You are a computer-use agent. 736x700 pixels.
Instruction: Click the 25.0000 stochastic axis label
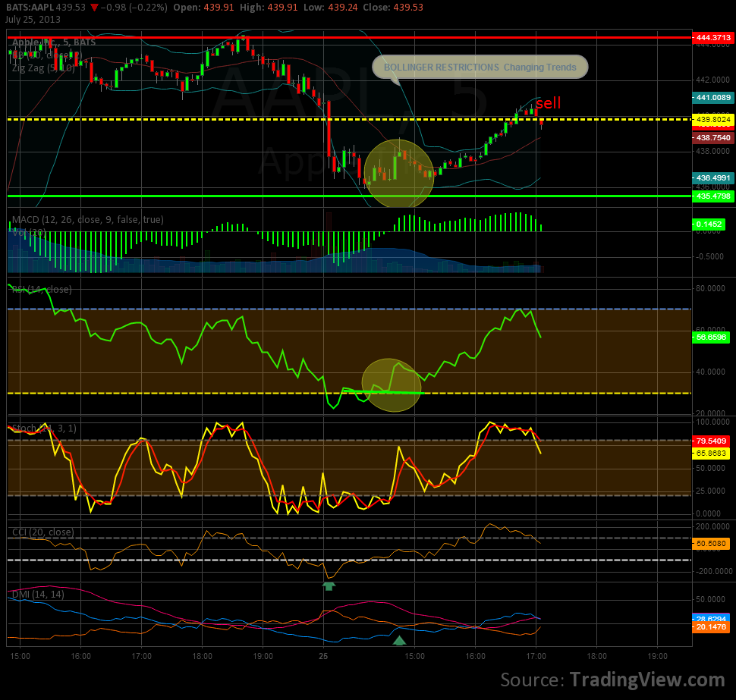710,491
